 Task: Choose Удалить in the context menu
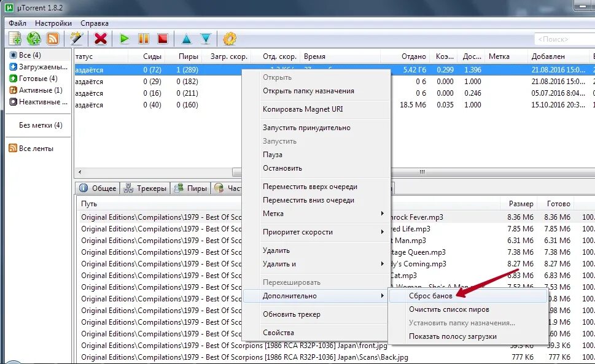(316, 250)
